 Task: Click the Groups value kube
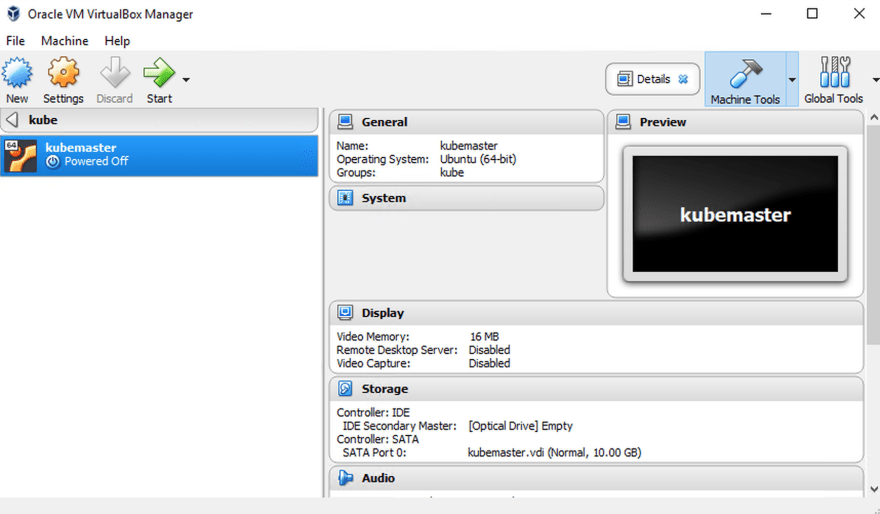coord(452,172)
